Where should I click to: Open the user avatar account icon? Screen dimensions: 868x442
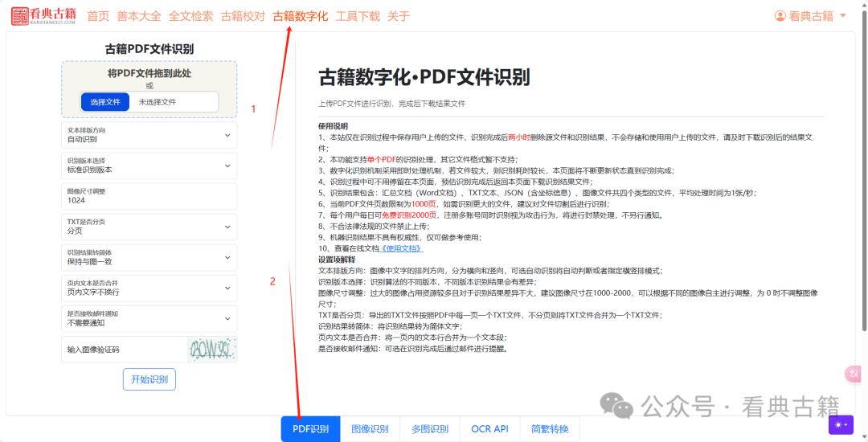click(780, 16)
